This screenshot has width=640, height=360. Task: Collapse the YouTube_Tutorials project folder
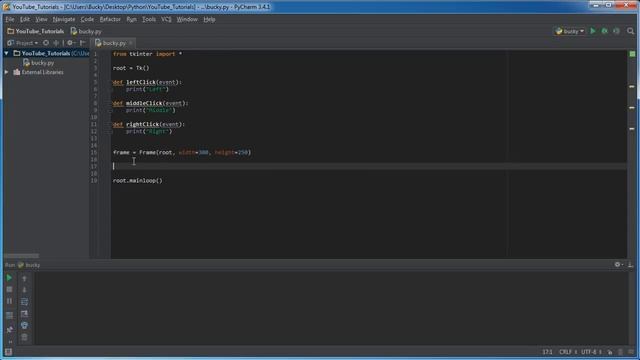[x=7, y=53]
